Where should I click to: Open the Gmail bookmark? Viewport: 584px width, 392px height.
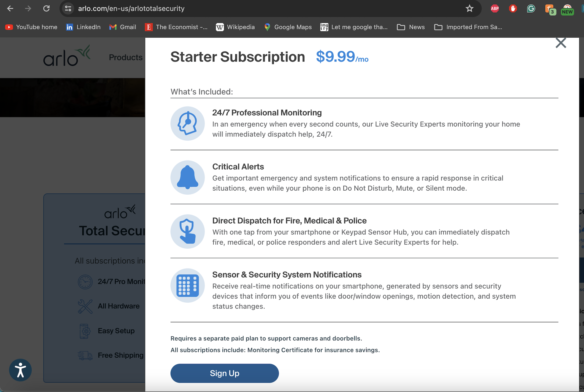click(x=122, y=27)
